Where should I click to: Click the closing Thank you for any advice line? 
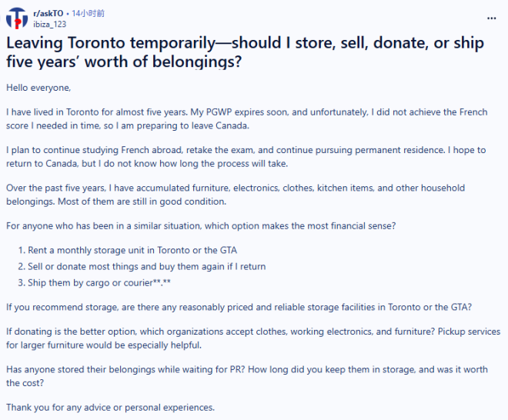coord(111,408)
